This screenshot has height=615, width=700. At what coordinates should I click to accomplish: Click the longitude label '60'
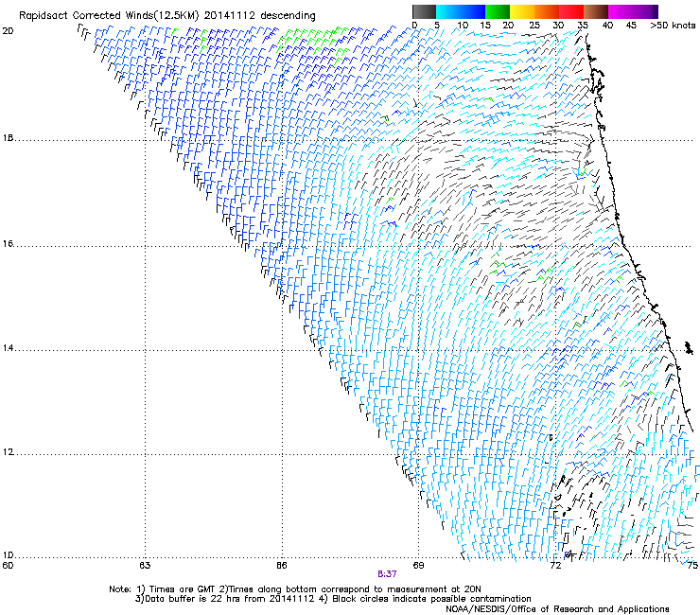[x=8, y=566]
